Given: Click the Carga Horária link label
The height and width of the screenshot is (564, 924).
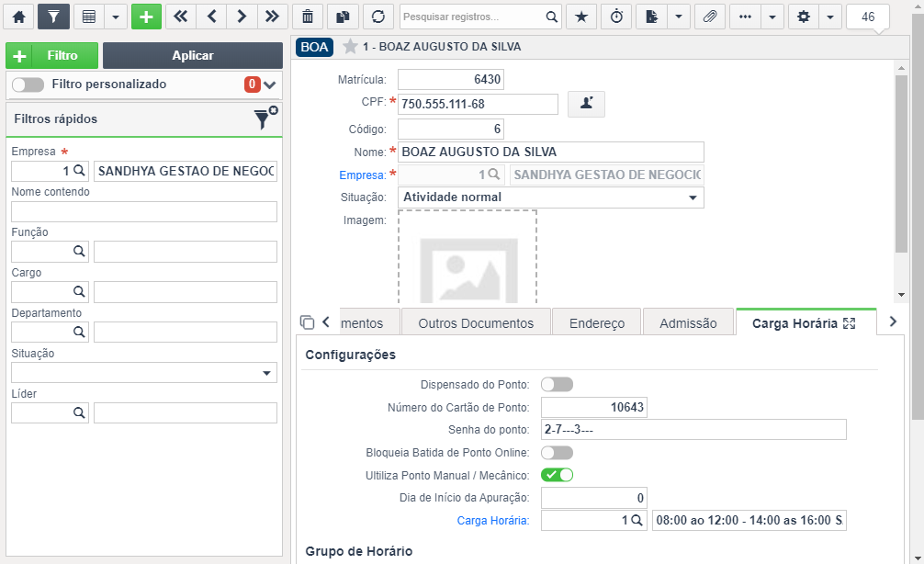Looking at the screenshot, I should pyautogui.click(x=493, y=521).
